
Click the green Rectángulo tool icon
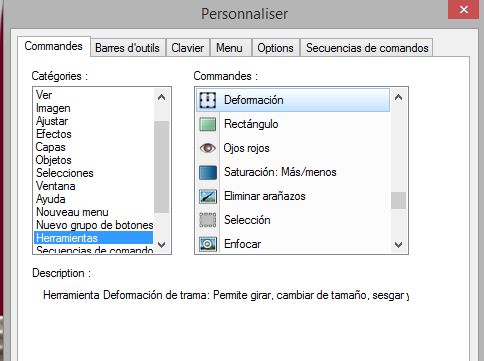pos(208,124)
